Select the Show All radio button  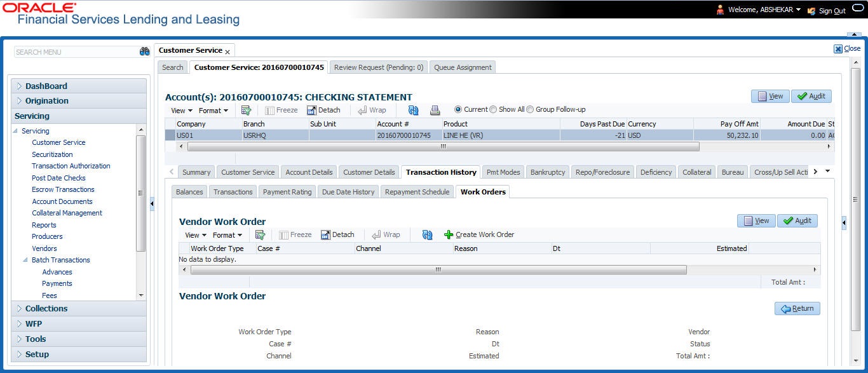(x=493, y=109)
